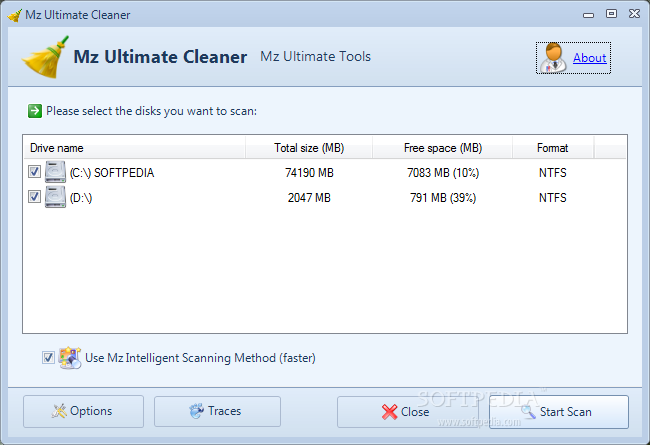Click the Start Scan button
Viewport: 650px width, 445px height.
coord(559,412)
